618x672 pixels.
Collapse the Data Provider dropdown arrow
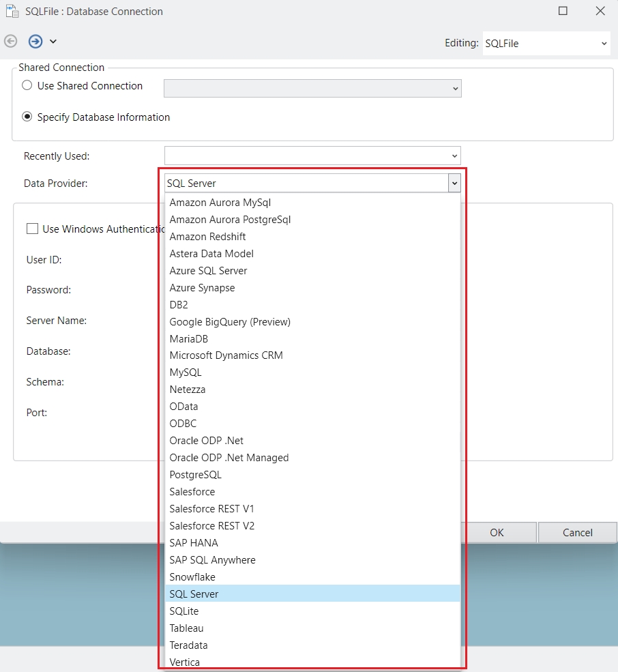[454, 183]
